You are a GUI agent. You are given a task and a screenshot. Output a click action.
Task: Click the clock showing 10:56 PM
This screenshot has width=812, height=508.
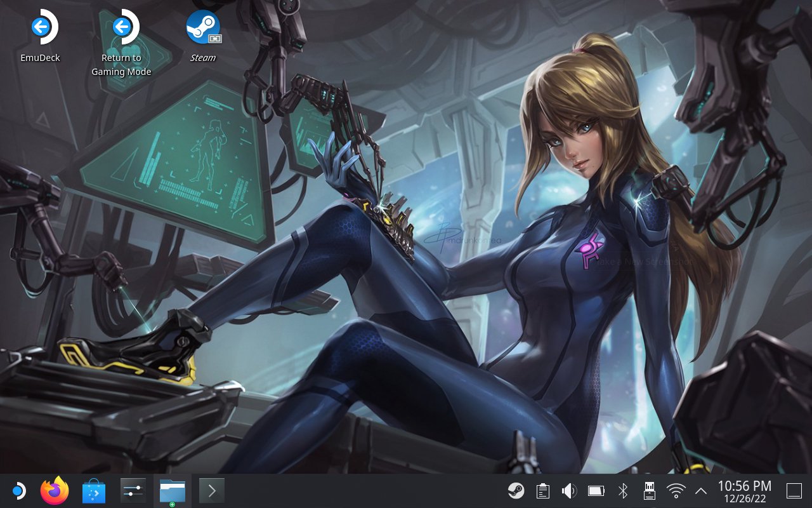pyautogui.click(x=744, y=486)
